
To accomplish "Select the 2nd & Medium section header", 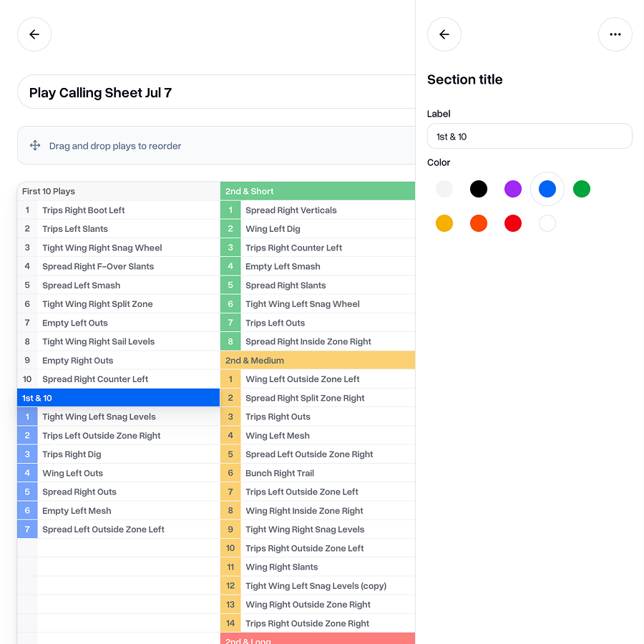I will 318,360.
